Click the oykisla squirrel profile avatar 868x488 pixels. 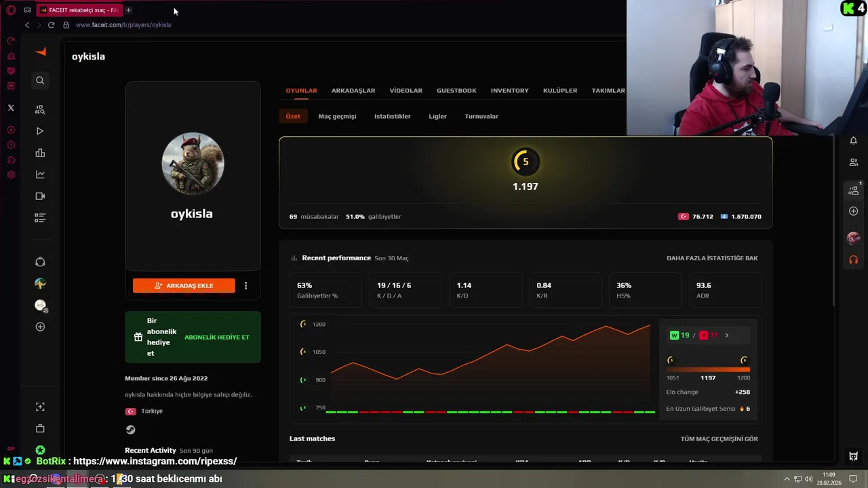click(193, 163)
